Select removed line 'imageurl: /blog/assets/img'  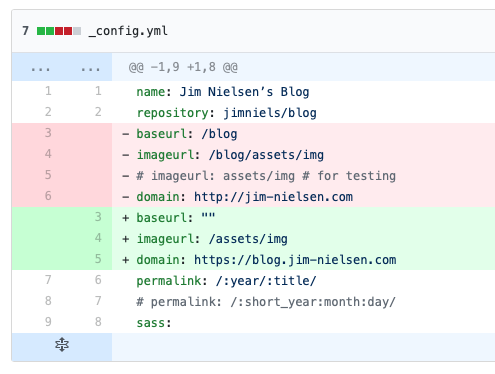(230, 155)
